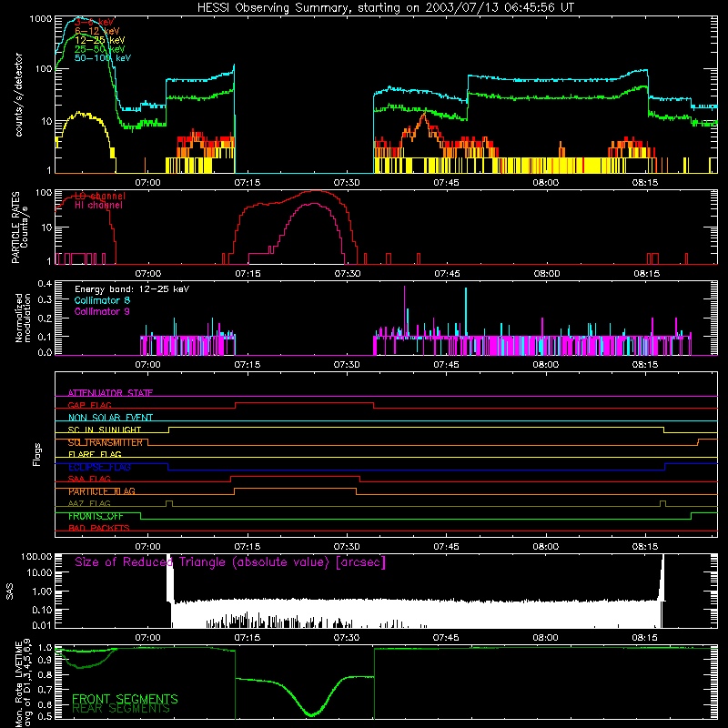
Task: Click the 'SC_TRANSMITTER' flag label
Action: point(106,442)
